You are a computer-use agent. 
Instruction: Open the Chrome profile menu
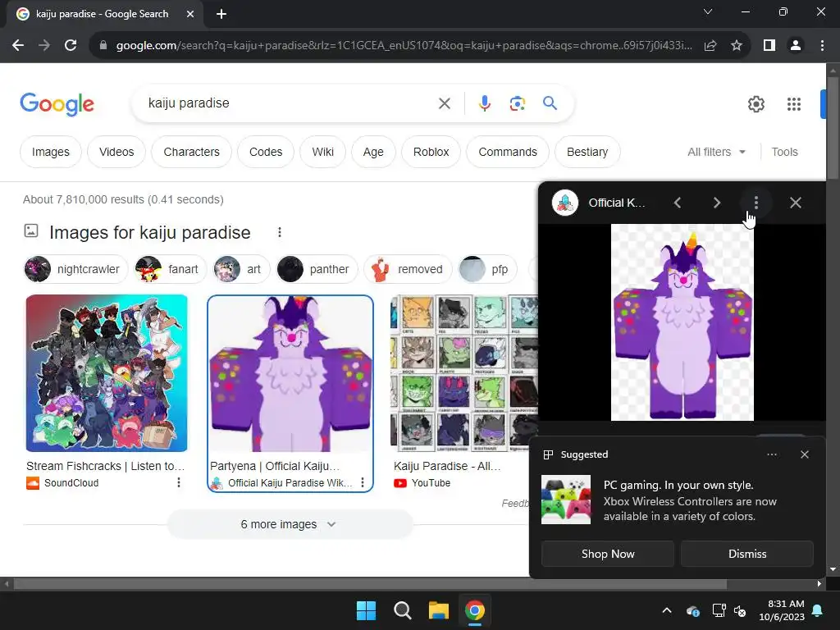pyautogui.click(x=796, y=46)
